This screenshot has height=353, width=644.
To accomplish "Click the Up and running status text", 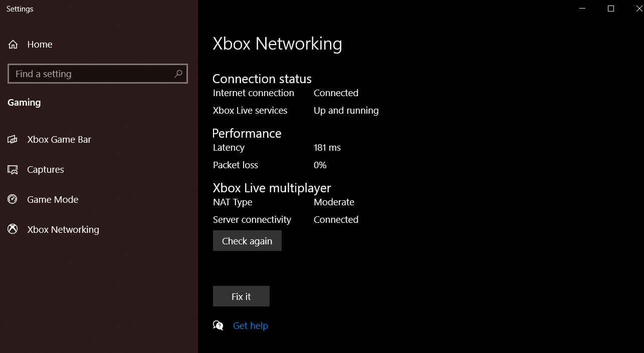I will click(346, 111).
